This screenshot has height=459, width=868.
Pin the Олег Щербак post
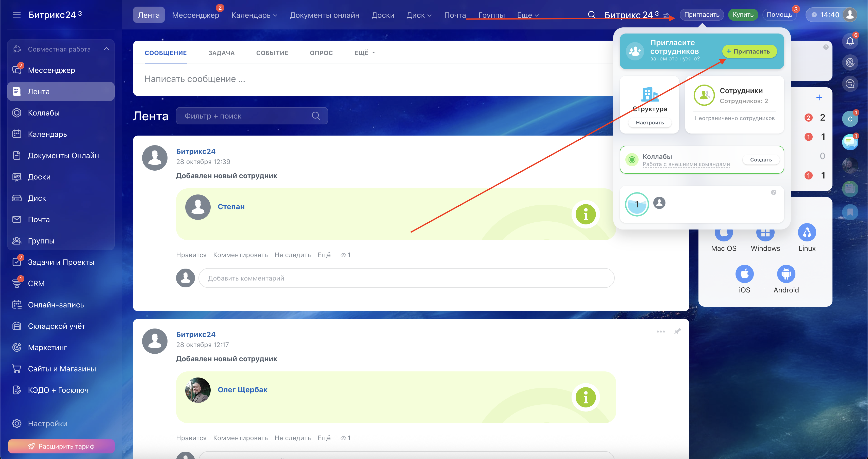tap(677, 331)
